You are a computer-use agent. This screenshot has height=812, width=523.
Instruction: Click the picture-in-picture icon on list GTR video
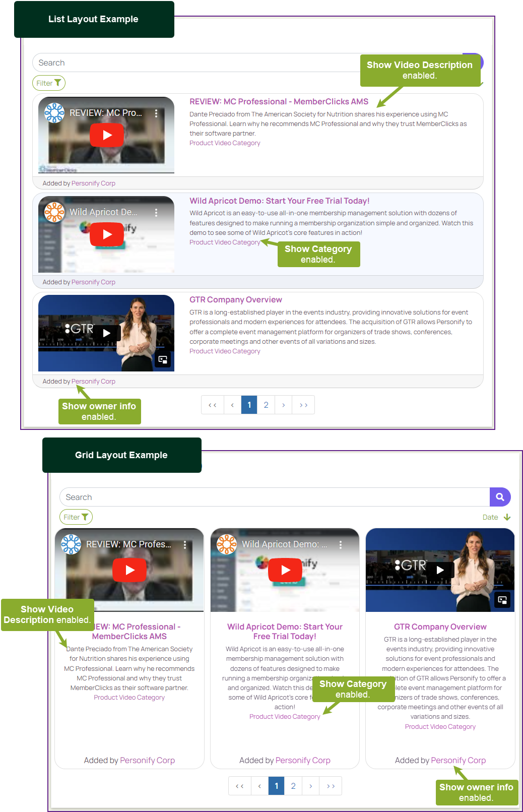coord(163,359)
